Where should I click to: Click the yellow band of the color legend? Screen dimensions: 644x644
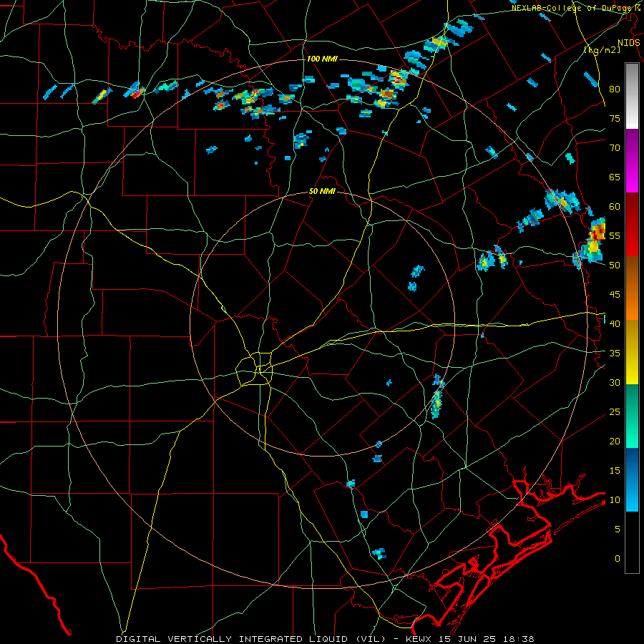pos(632,352)
